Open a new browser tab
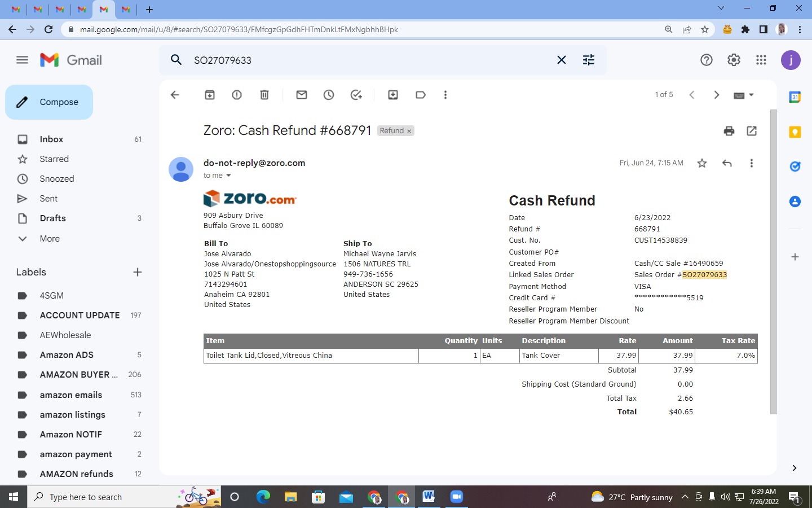Screen dimensions: 812x508 (149, 9)
